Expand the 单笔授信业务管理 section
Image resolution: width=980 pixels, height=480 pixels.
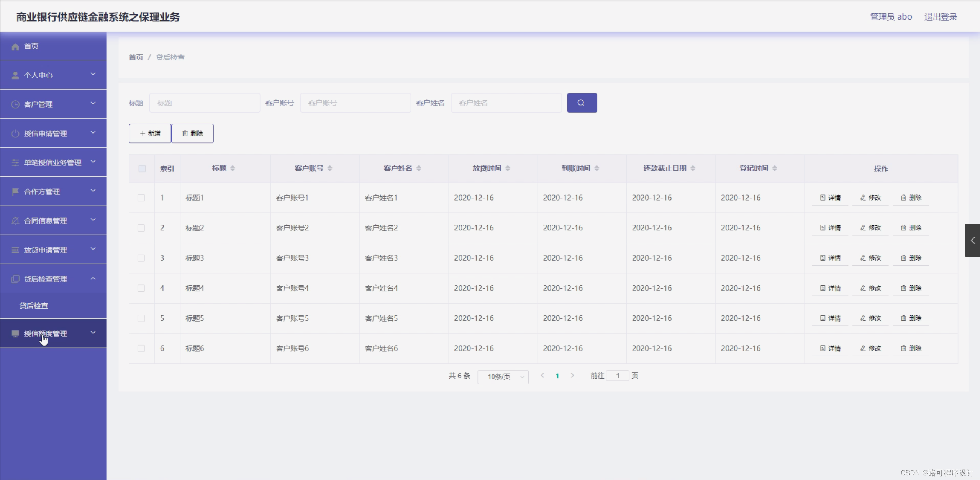pyautogui.click(x=54, y=162)
